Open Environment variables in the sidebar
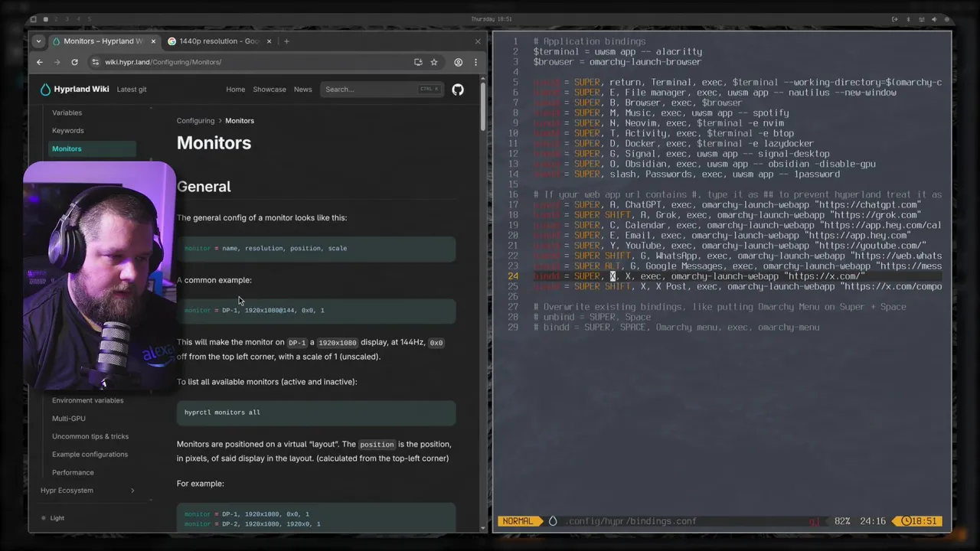This screenshot has height=551, width=980. 87,400
